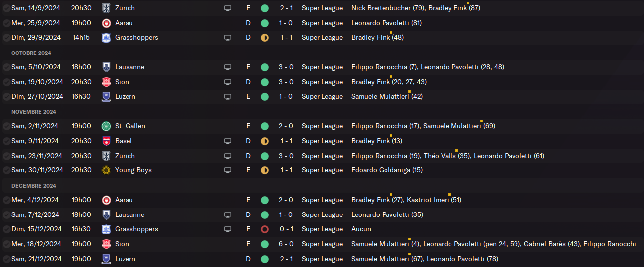Collapse the OCTOBRE 2024 month section
Screen dimensions: 644x267
coord(31,53)
